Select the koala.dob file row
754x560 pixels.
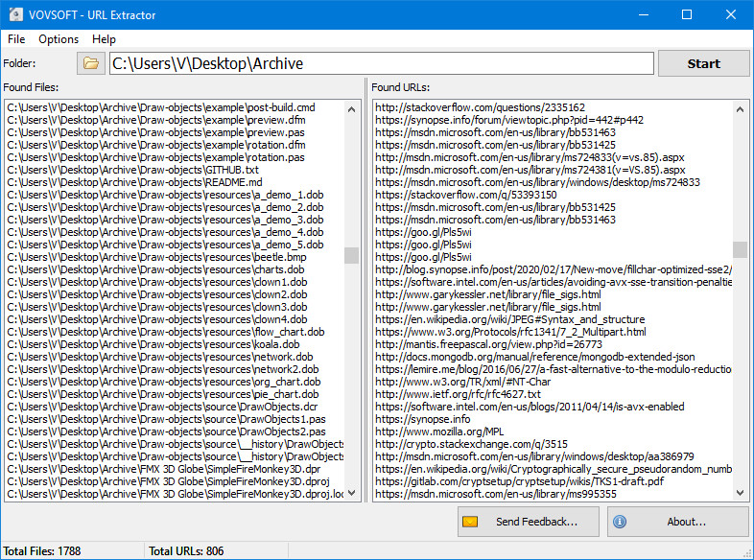pos(175,344)
